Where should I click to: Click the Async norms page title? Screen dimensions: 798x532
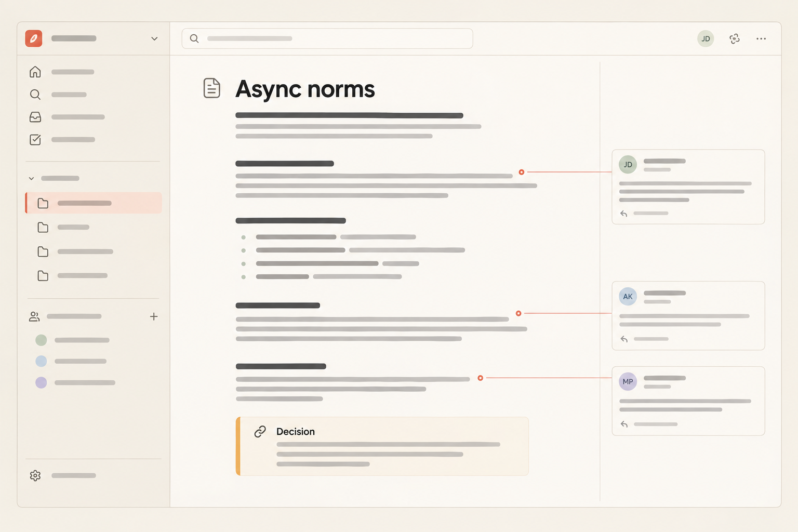click(305, 89)
